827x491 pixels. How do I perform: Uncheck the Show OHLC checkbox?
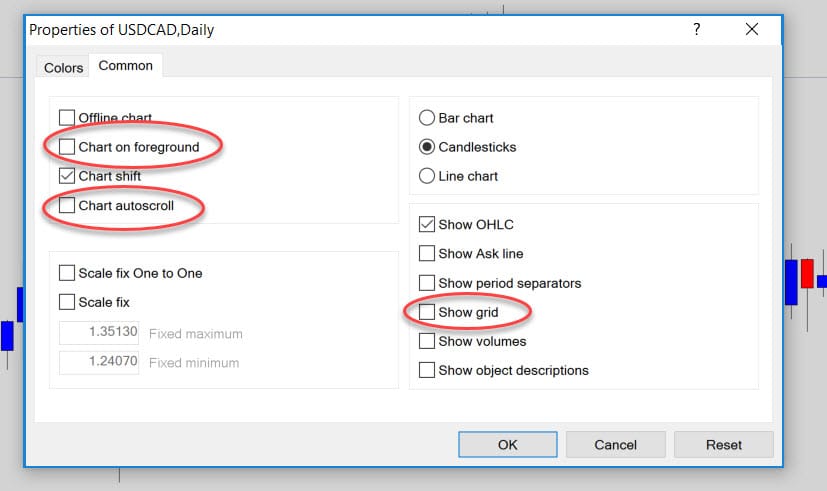click(427, 224)
